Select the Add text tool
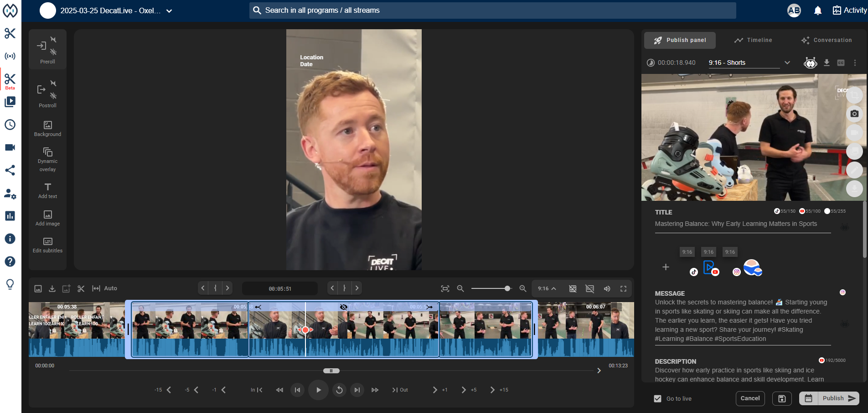The height and width of the screenshot is (413, 868). click(x=47, y=190)
